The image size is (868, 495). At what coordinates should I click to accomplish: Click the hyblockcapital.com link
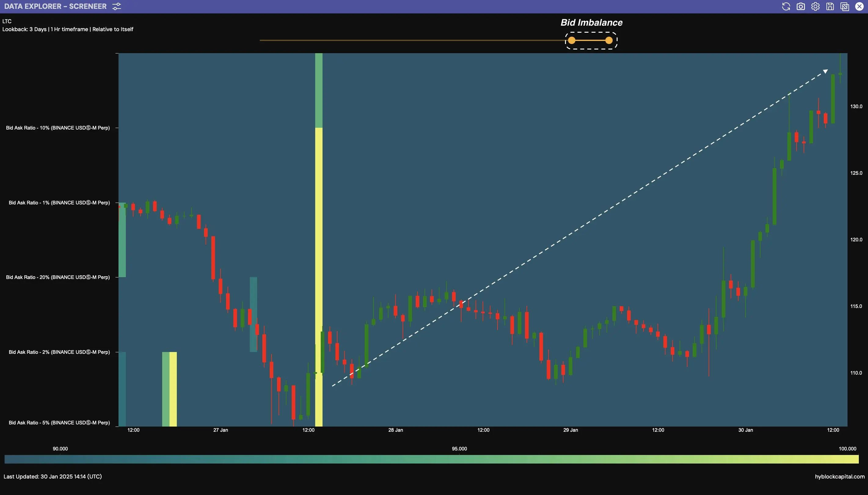click(x=840, y=476)
